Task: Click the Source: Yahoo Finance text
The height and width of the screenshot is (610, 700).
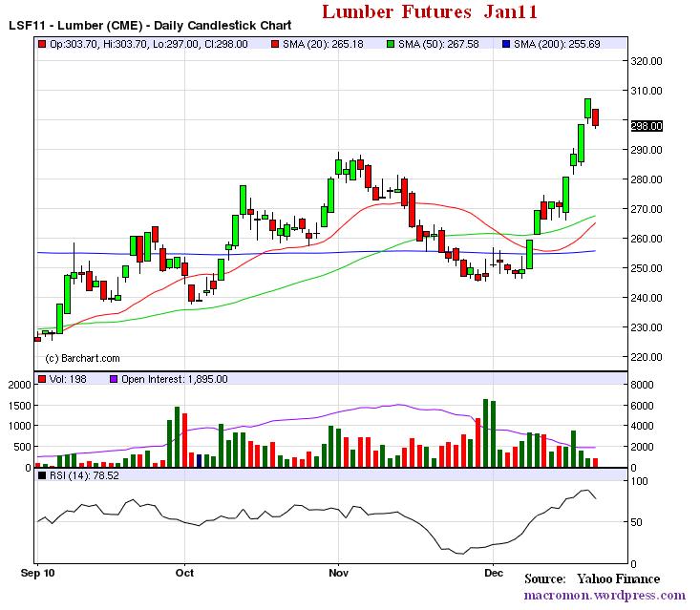Action: 605,578
